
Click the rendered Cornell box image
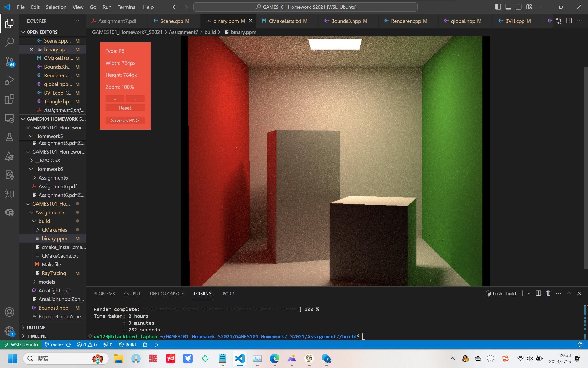335,161
